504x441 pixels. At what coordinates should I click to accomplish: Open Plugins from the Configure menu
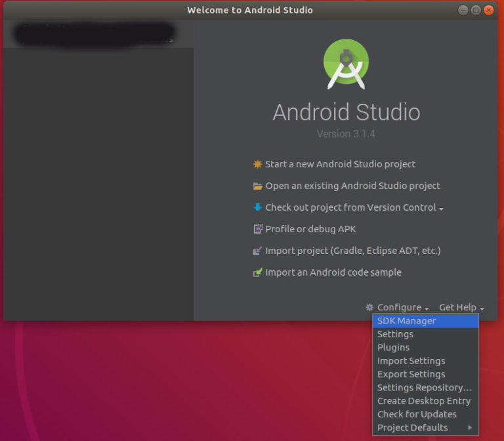coord(393,348)
